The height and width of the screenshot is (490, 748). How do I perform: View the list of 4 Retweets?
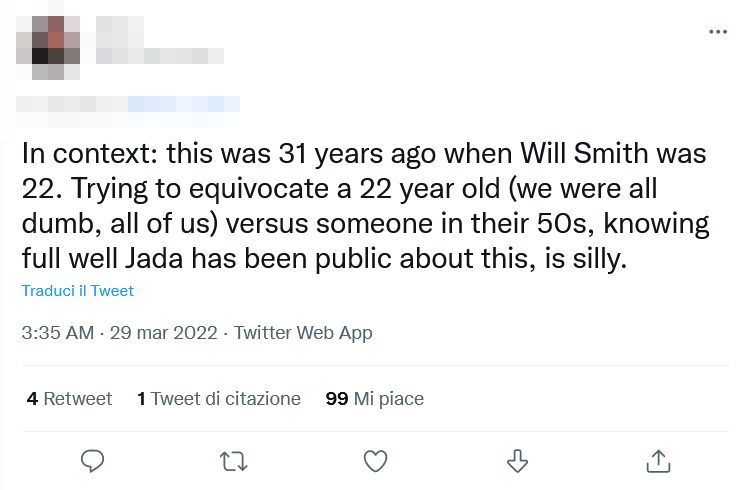pos(69,398)
